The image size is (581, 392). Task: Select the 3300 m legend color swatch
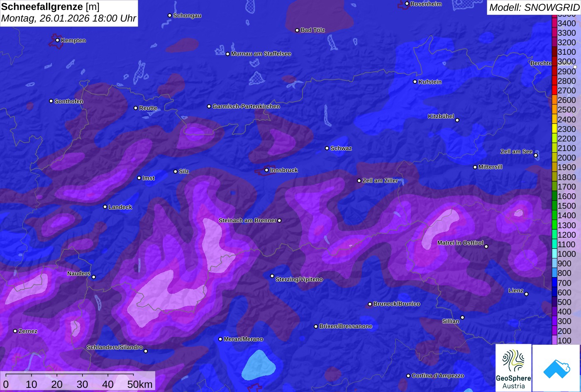pyautogui.click(x=554, y=33)
